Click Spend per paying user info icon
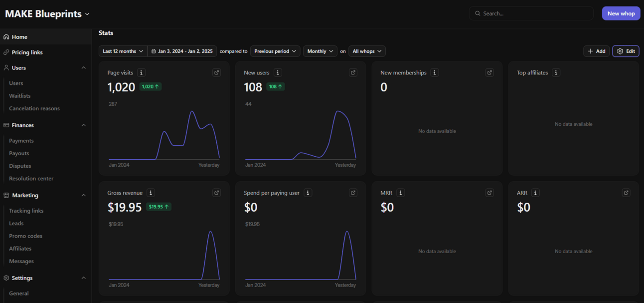This screenshot has height=303, width=644. click(308, 193)
